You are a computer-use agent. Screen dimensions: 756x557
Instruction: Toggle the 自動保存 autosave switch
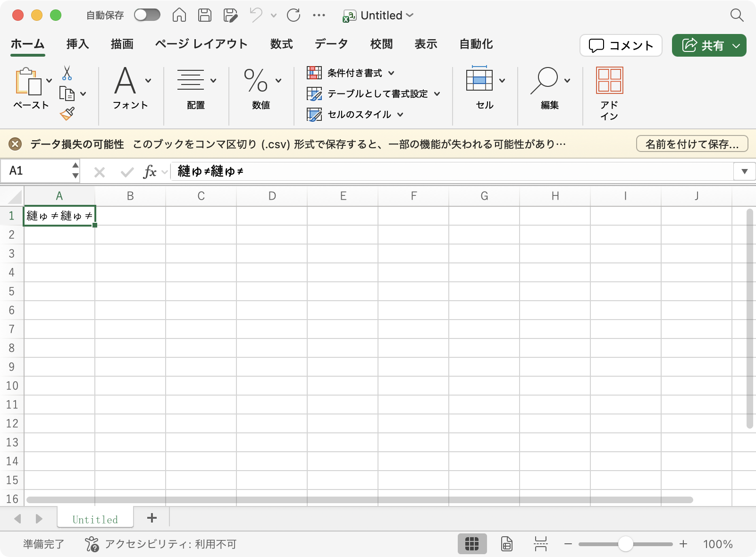(147, 15)
